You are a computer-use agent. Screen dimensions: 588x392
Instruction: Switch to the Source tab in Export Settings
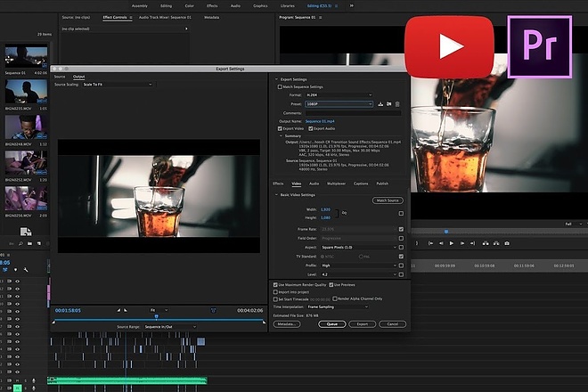click(x=60, y=77)
